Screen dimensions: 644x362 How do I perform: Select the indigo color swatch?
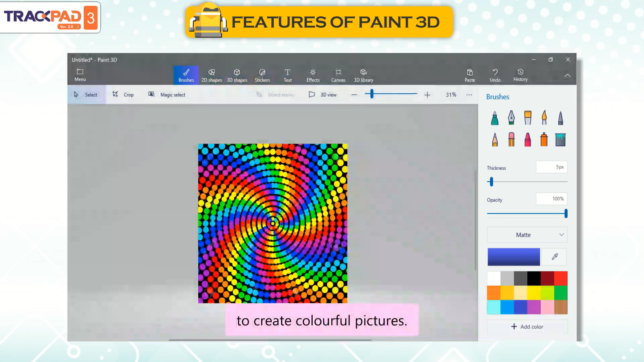click(x=520, y=307)
